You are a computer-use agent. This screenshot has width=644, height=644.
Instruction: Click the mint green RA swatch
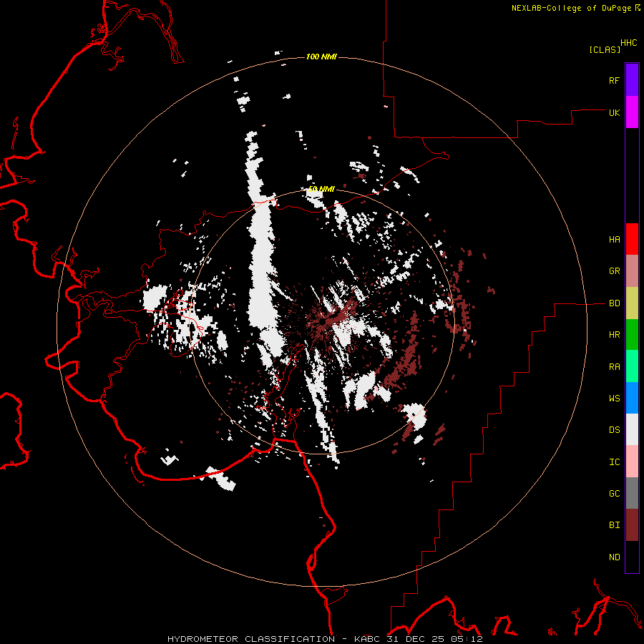[632, 366]
